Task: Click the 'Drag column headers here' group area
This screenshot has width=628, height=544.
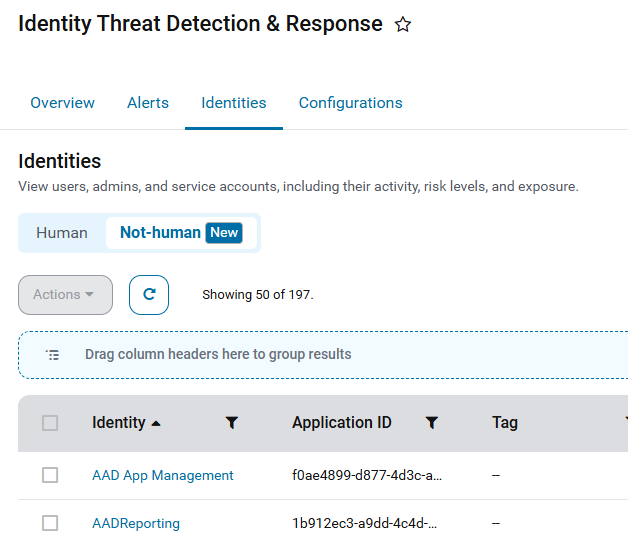Action: (x=323, y=355)
